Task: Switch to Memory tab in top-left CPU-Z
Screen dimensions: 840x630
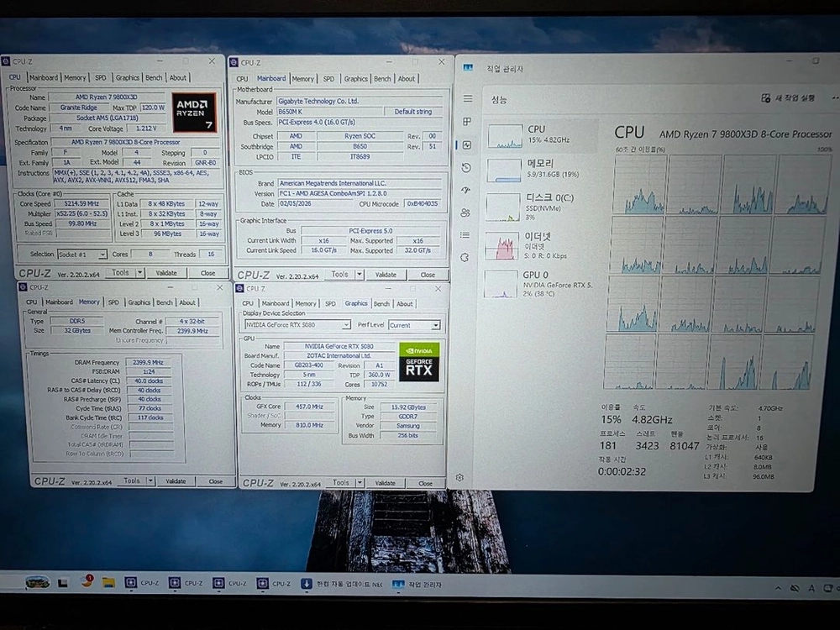Action: pyautogui.click(x=75, y=77)
